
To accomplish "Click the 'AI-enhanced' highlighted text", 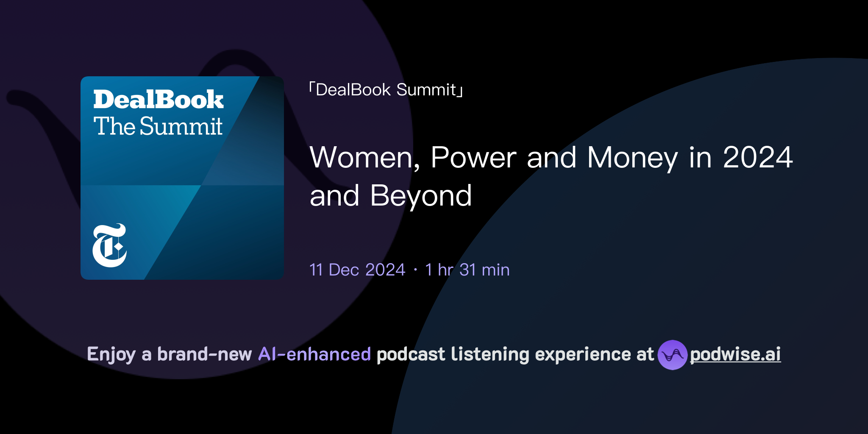I will (314, 354).
